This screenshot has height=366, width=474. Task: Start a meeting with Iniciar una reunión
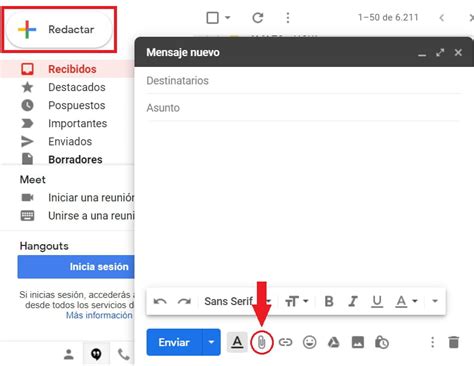point(91,197)
